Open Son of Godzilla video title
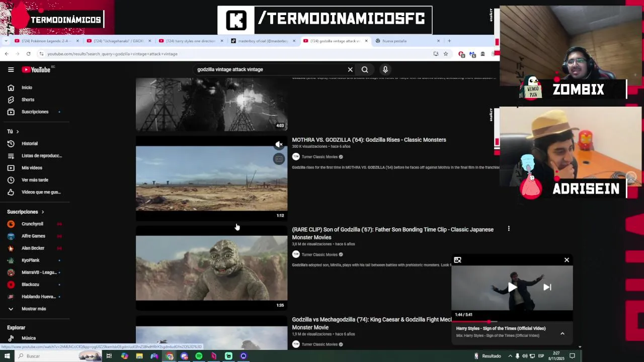644x362 pixels. 392,233
